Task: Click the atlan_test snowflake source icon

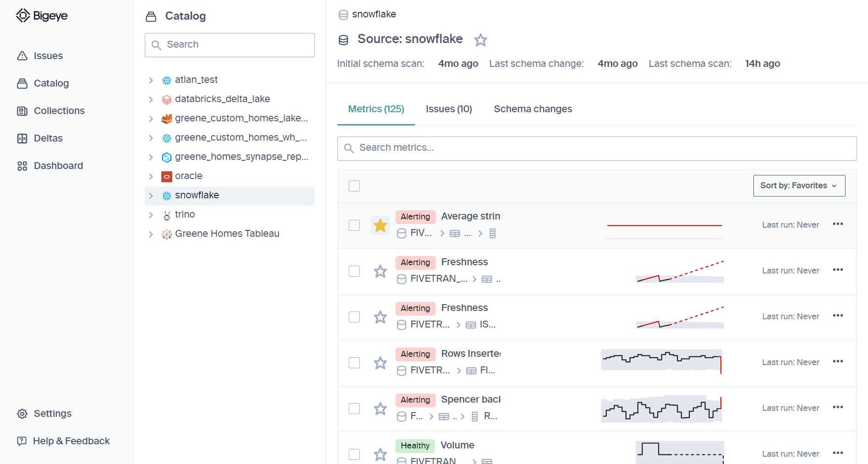Action: [x=167, y=80]
